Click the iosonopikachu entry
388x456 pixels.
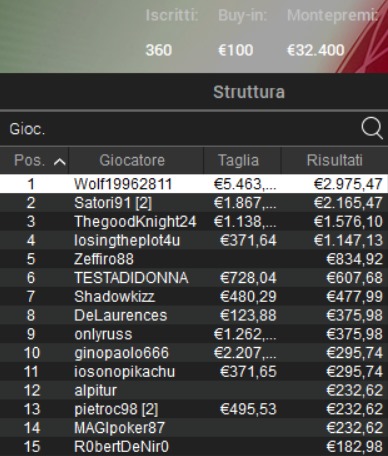pyautogui.click(x=194, y=372)
